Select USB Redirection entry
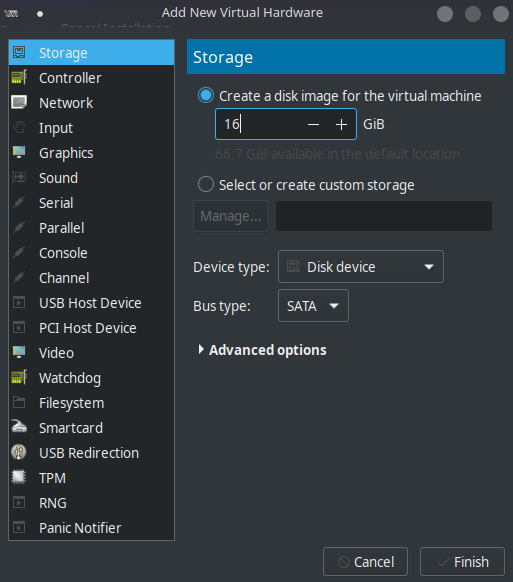Image resolution: width=513 pixels, height=582 pixels. pos(91,453)
